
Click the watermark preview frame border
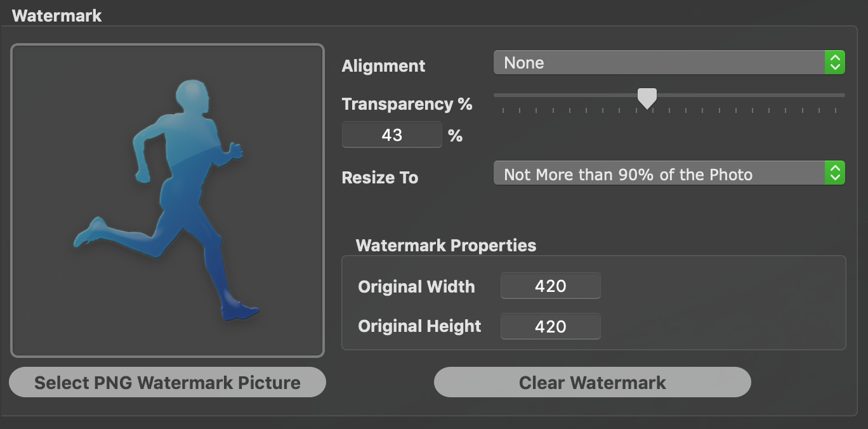tap(167, 44)
